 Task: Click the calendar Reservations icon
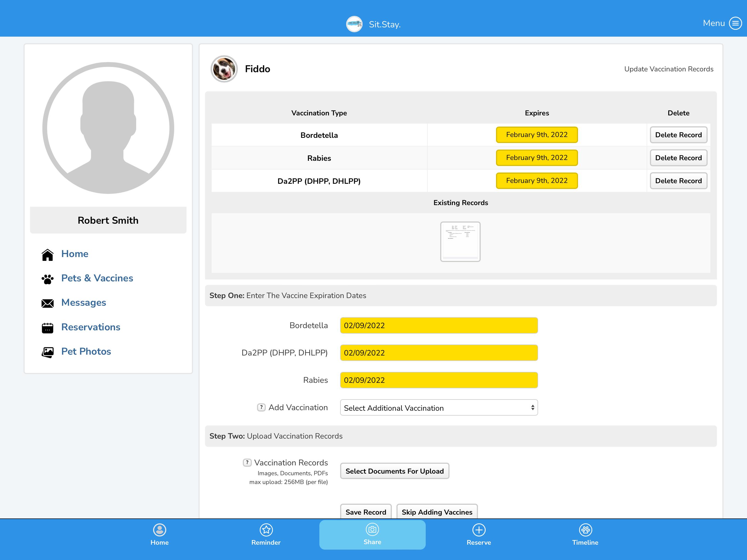(48, 328)
